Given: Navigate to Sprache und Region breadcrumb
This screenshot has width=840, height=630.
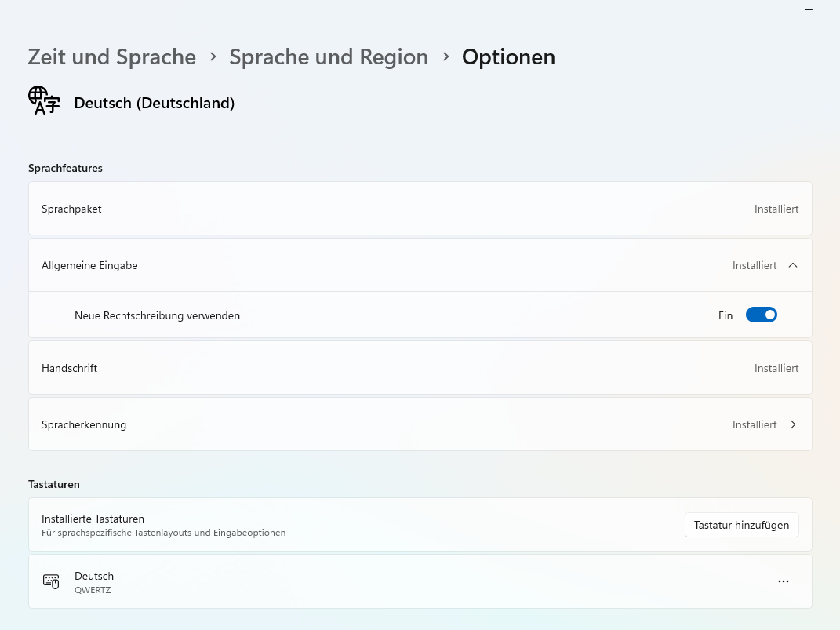Looking at the screenshot, I should [329, 56].
